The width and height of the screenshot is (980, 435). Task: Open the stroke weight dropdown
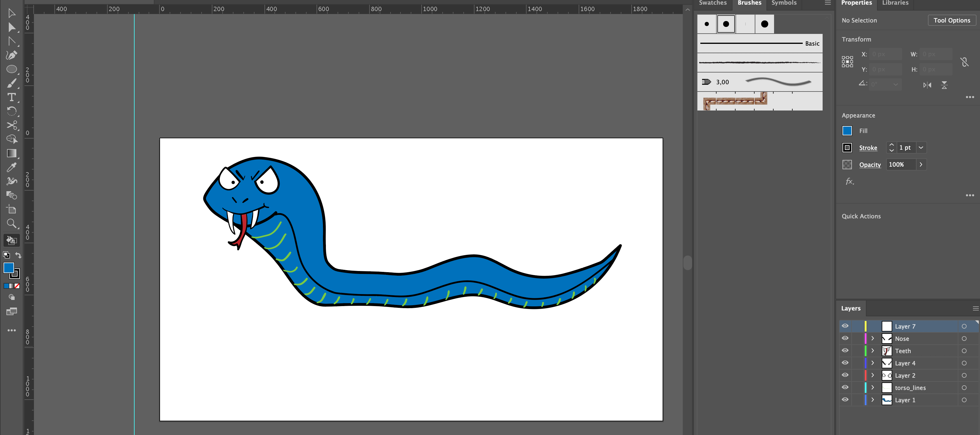pos(921,148)
